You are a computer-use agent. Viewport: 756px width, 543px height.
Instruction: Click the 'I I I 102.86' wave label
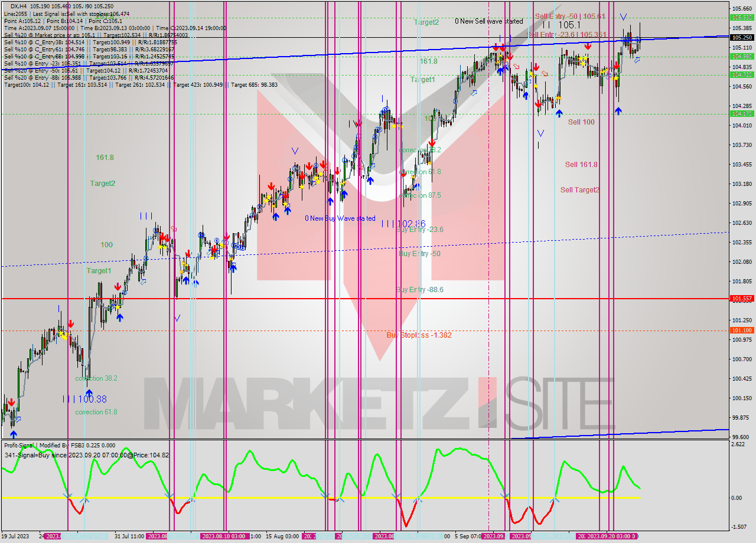tap(403, 224)
